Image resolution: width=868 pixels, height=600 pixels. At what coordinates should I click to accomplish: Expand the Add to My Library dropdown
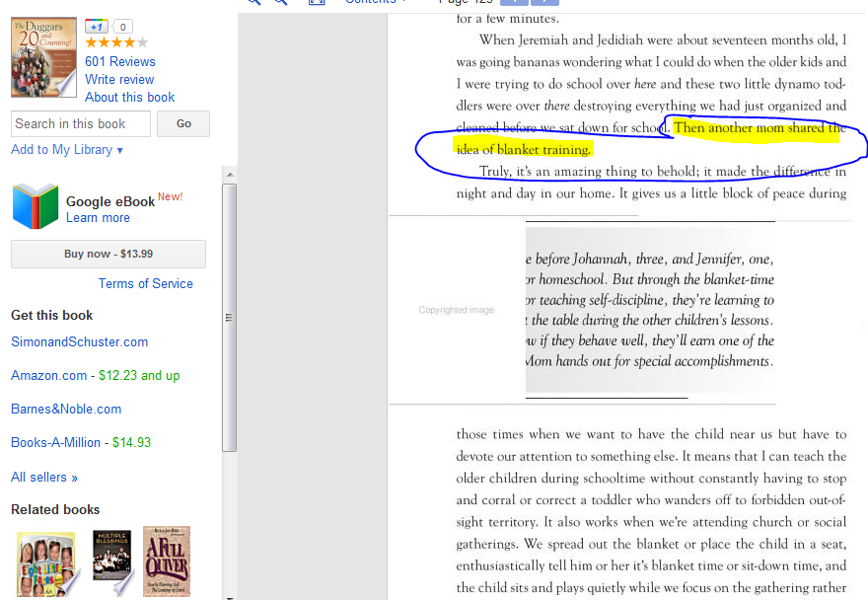[67, 150]
